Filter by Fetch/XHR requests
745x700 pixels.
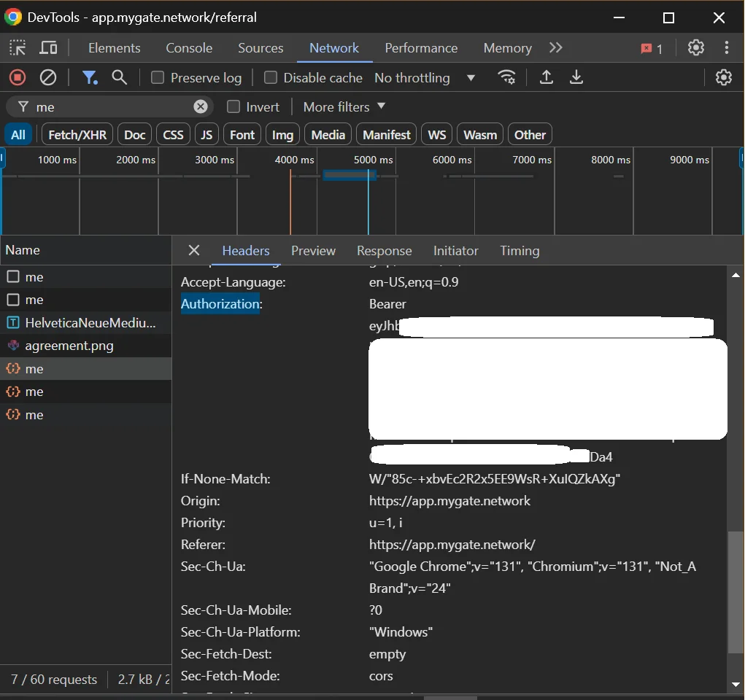pos(77,135)
